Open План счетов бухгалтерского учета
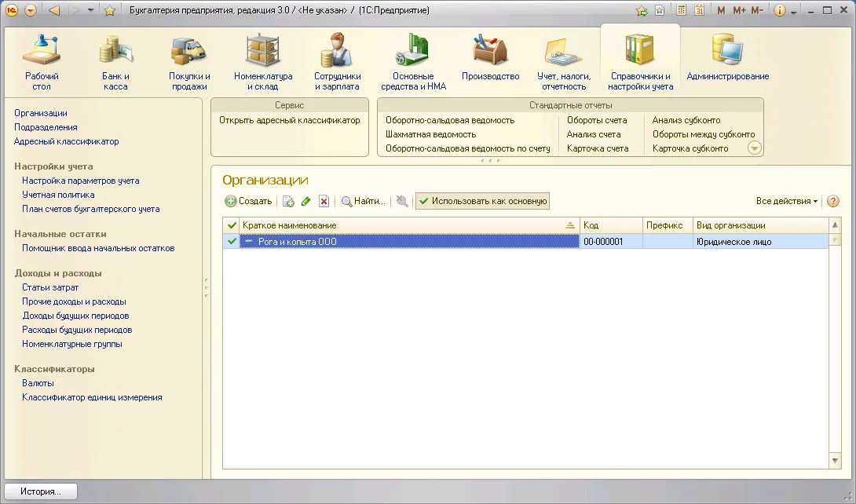Image resolution: width=856 pixels, height=504 pixels. pos(91,209)
